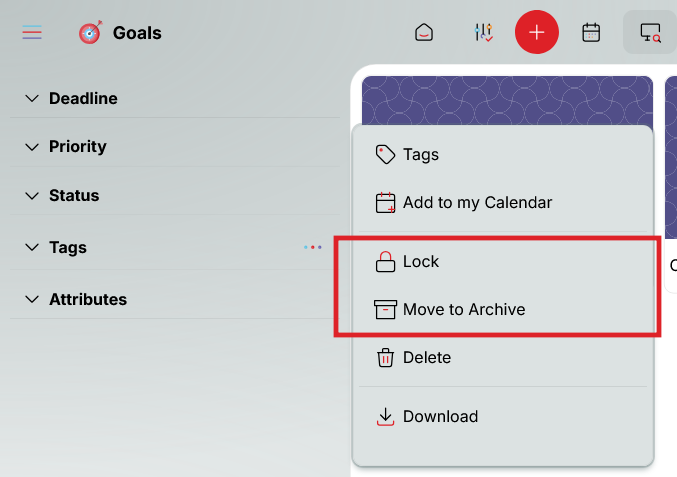Open the filter sliders icon
Image resolution: width=677 pixels, height=477 pixels.
pyautogui.click(x=483, y=33)
